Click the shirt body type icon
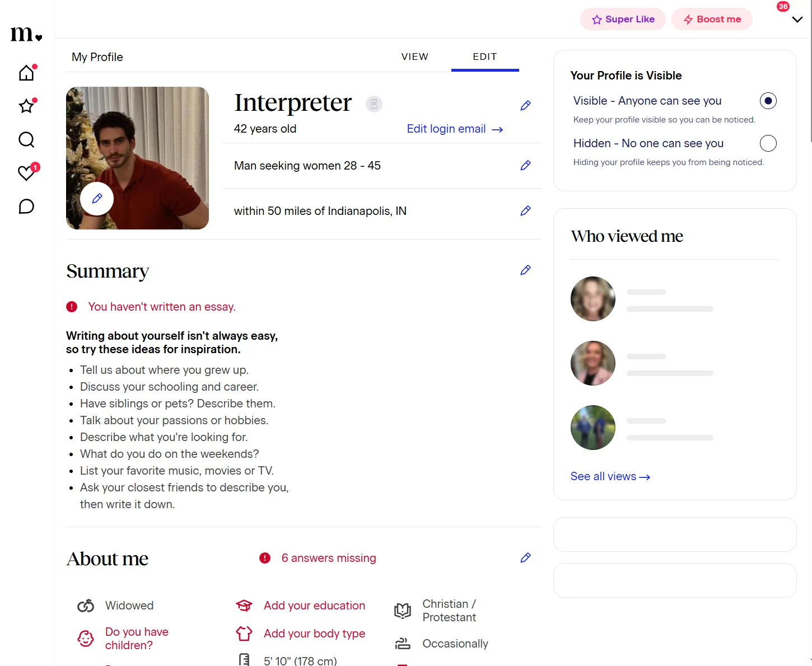This screenshot has width=812, height=666. click(x=244, y=634)
